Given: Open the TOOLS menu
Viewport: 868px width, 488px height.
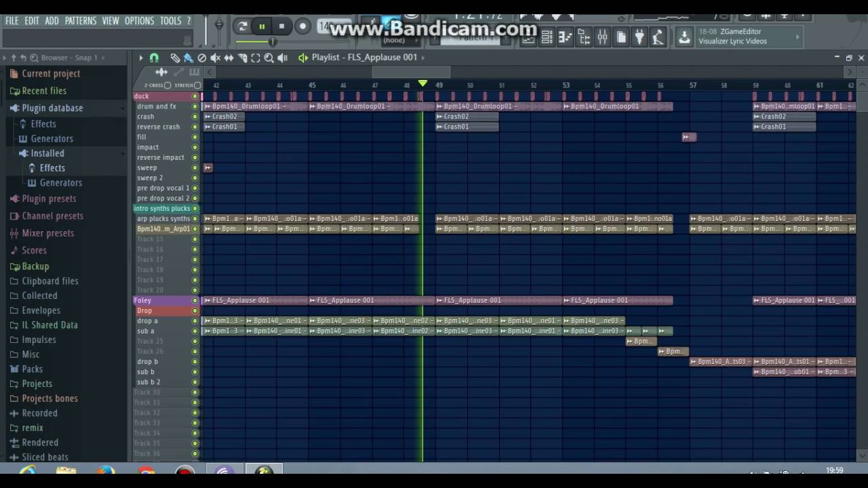Looking at the screenshot, I should click(171, 21).
